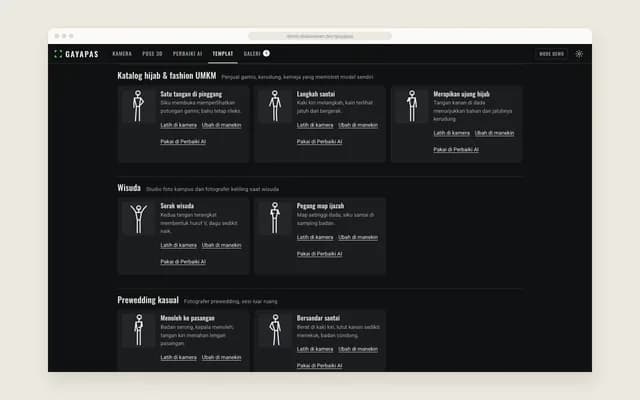Open the Kamera tab
Image resolution: width=640 pixels, height=400 pixels.
[x=122, y=54]
